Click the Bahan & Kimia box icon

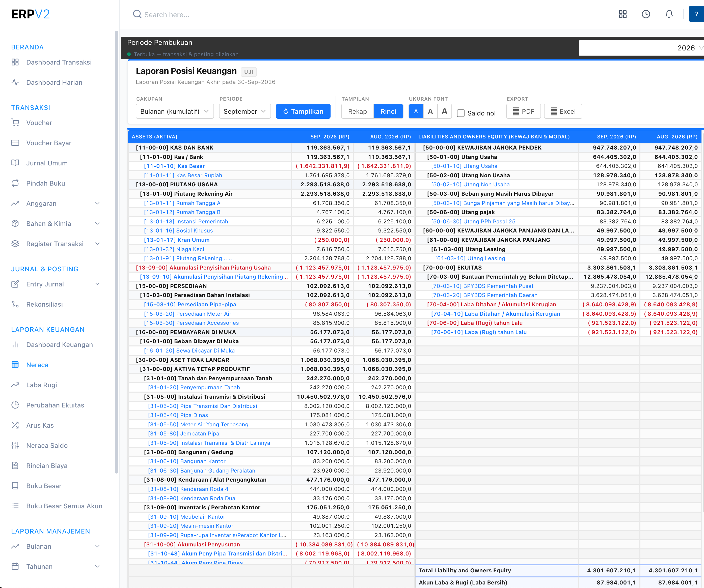[15, 223]
